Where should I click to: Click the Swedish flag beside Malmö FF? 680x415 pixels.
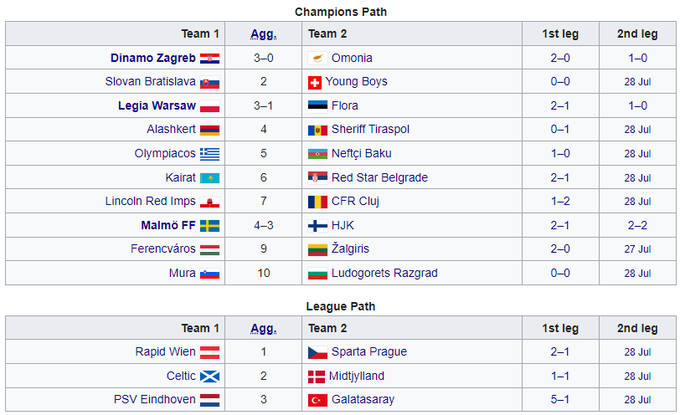pyautogui.click(x=209, y=226)
